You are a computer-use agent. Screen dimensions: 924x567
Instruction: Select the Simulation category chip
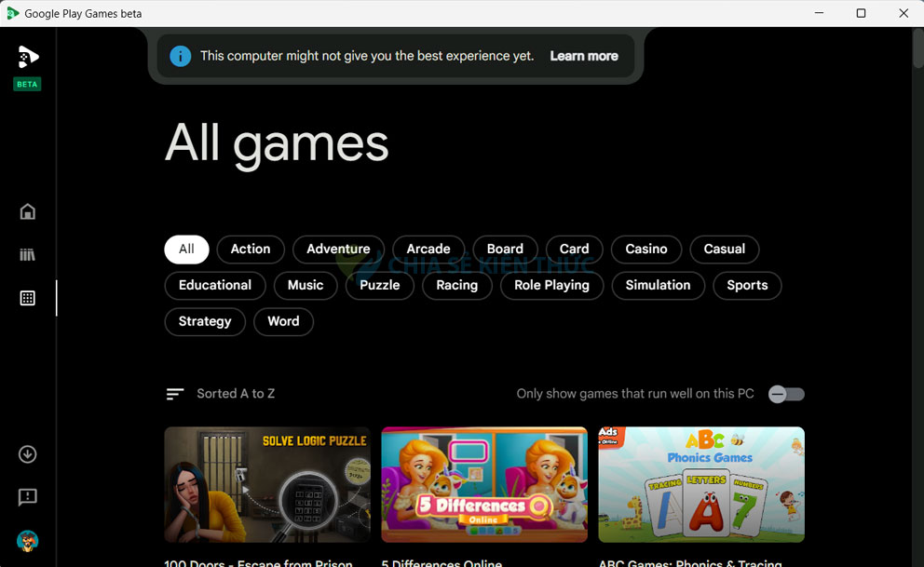click(658, 285)
